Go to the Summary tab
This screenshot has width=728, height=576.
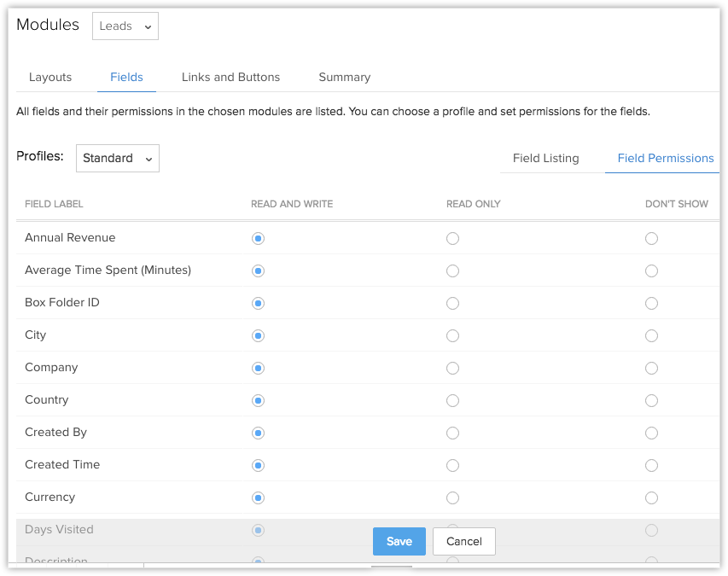coord(344,77)
